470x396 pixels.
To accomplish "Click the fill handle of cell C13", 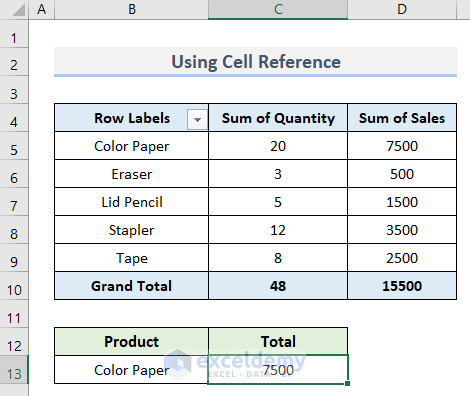I will point(347,384).
